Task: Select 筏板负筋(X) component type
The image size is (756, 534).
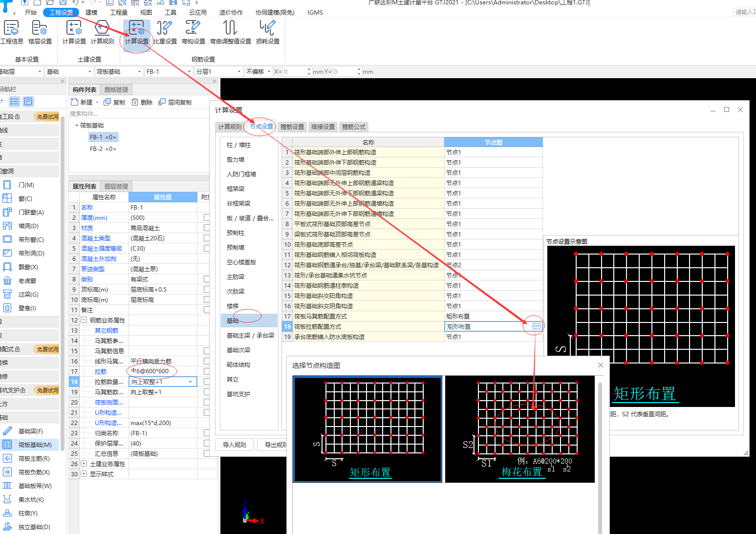Action: coord(27,472)
